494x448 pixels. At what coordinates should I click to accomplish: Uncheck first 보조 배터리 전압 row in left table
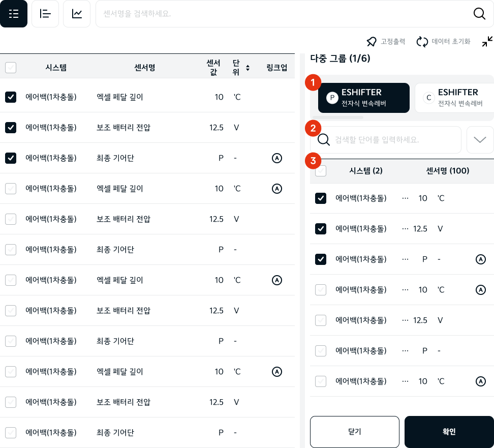pos(11,127)
